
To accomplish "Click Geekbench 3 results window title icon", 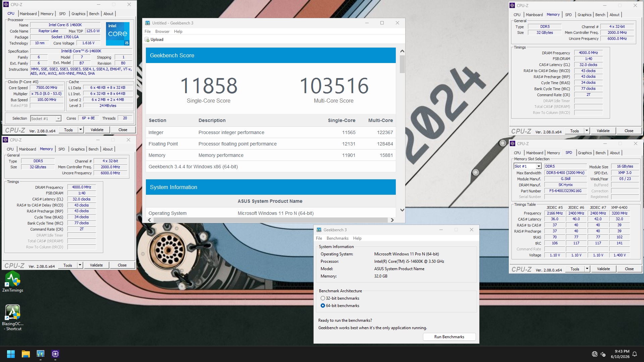I will [148, 23].
